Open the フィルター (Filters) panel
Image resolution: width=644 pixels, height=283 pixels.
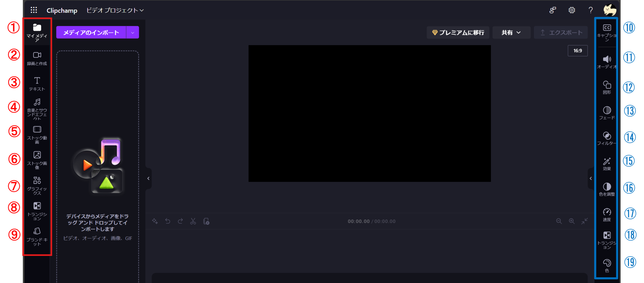[x=607, y=139]
